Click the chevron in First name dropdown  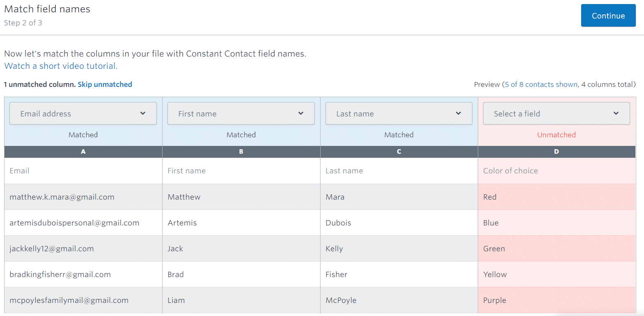pyautogui.click(x=301, y=114)
